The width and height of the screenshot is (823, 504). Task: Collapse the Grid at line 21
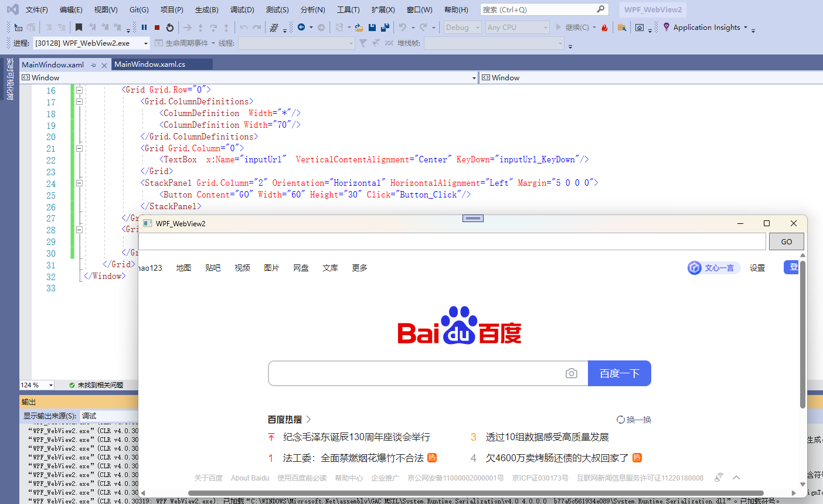click(79, 148)
